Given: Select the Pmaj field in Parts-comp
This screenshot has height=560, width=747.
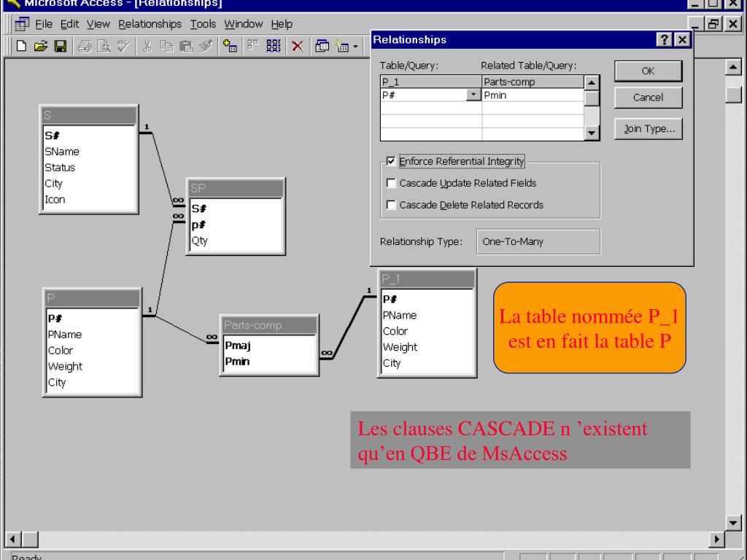Looking at the screenshot, I should (270, 345).
